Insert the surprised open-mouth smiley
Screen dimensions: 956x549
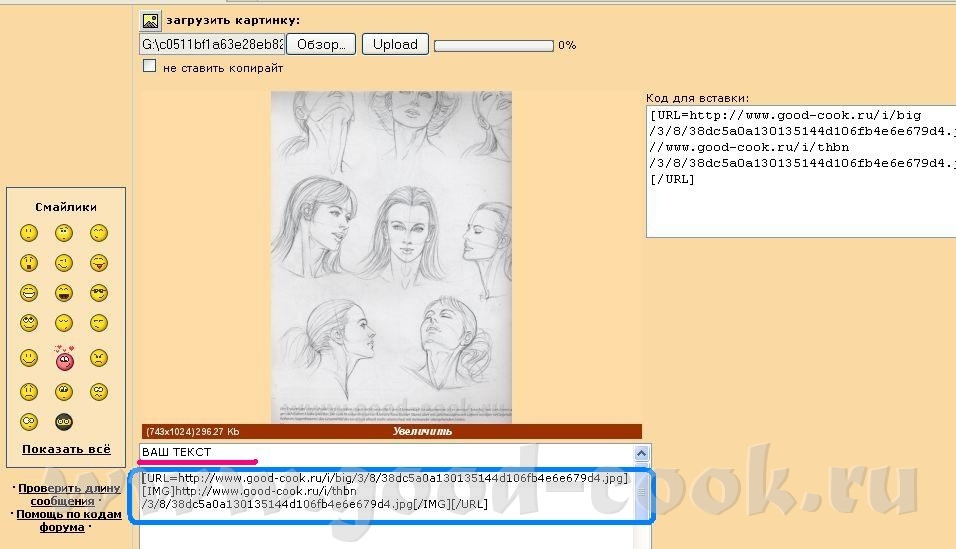click(x=29, y=263)
